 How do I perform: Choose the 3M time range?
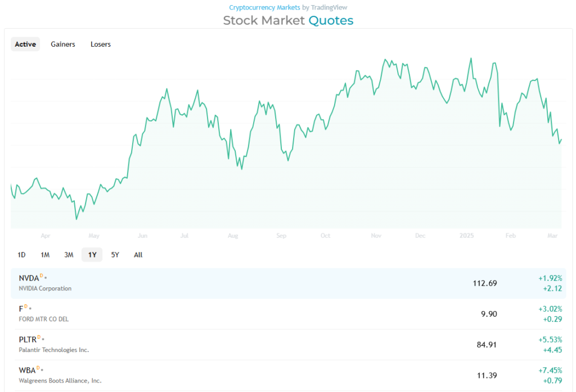click(x=69, y=255)
